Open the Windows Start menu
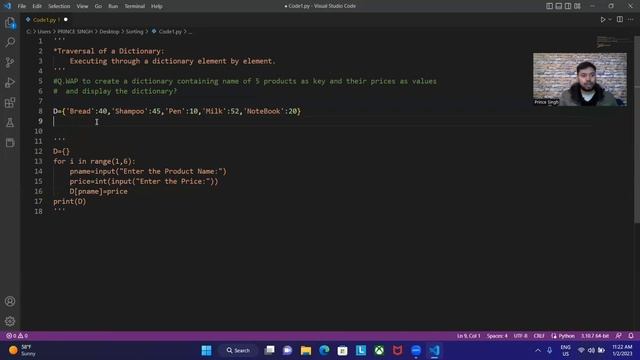The width and height of the screenshot is (640, 360). coord(207,350)
